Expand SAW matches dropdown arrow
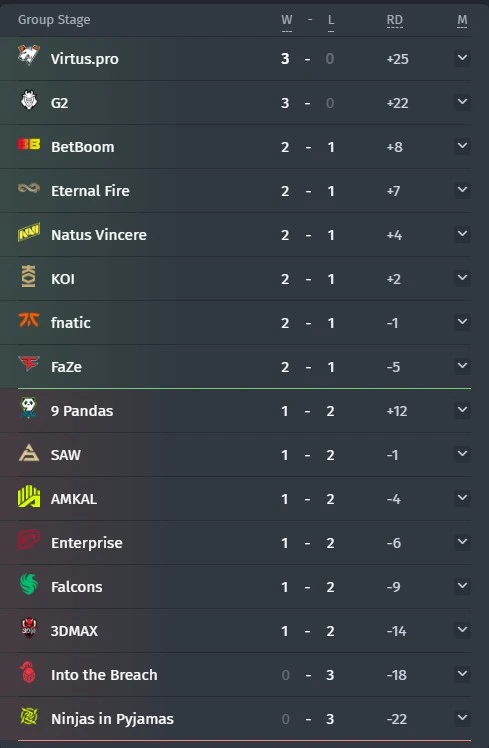This screenshot has width=489, height=748. (x=462, y=454)
